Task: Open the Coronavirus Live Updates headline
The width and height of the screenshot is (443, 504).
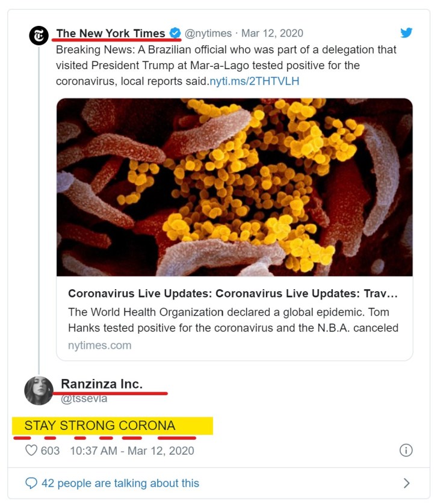Action: coord(233,294)
